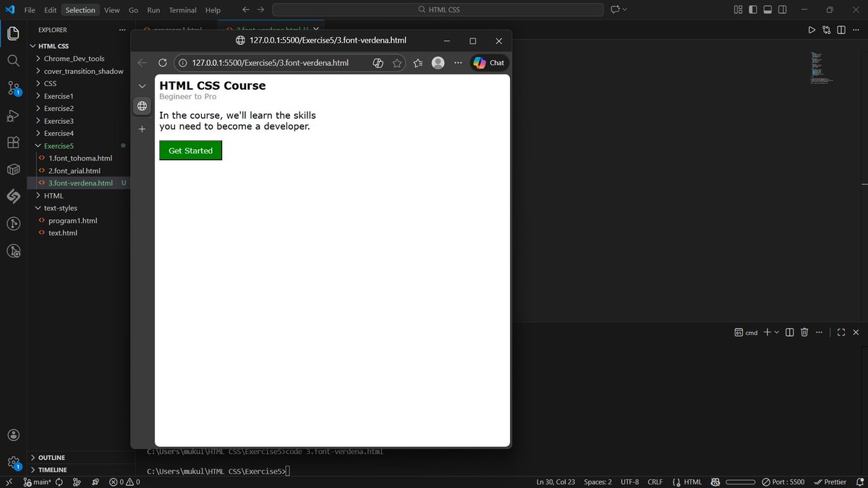This screenshot has width=868, height=488.
Task: Expand the Chrome_Dev_tools folder
Action: point(74,59)
